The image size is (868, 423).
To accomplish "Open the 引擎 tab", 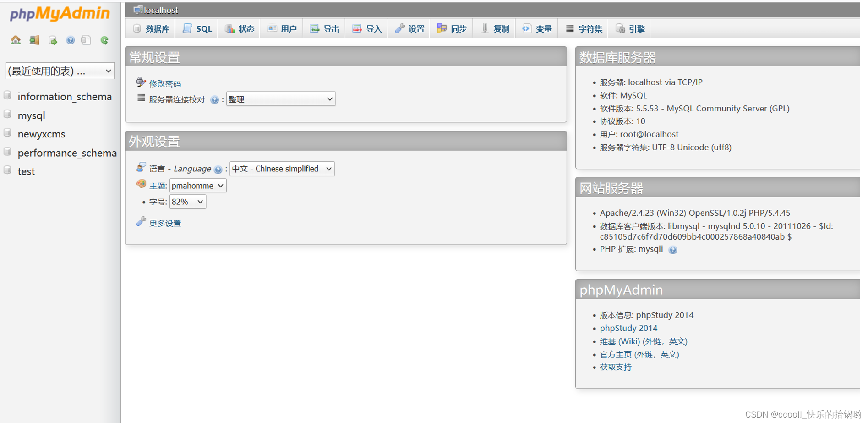I will point(630,29).
